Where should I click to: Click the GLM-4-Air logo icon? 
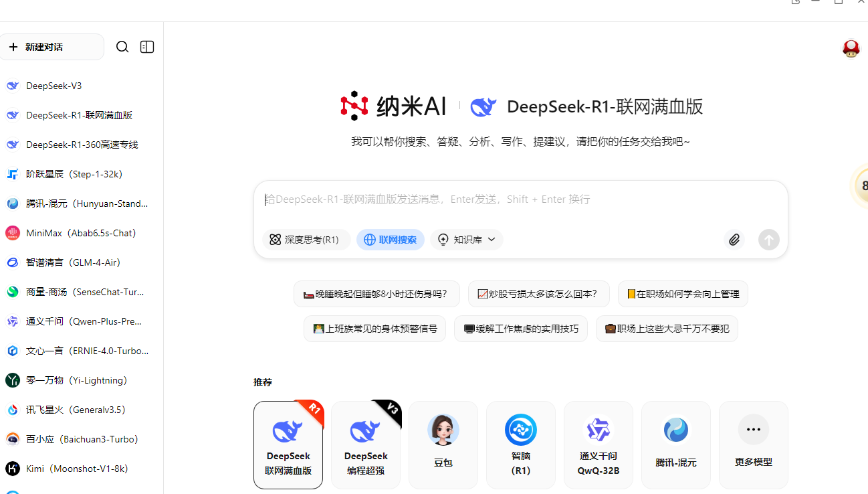click(13, 262)
